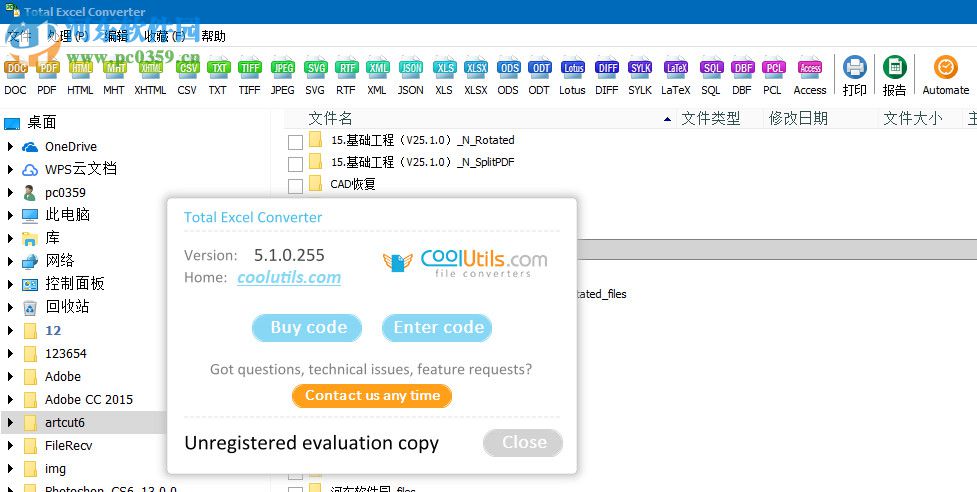
Task: Expand the WPS云文档 tree node
Action: (10, 169)
